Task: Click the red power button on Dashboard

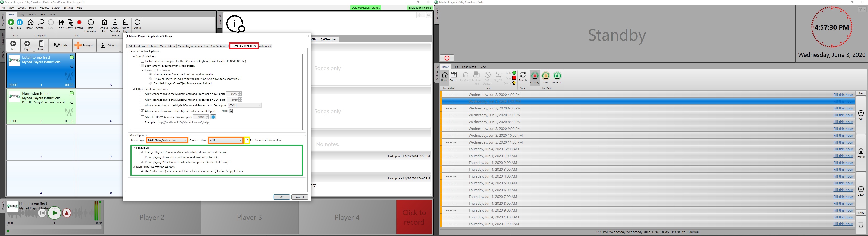Action: (447, 58)
